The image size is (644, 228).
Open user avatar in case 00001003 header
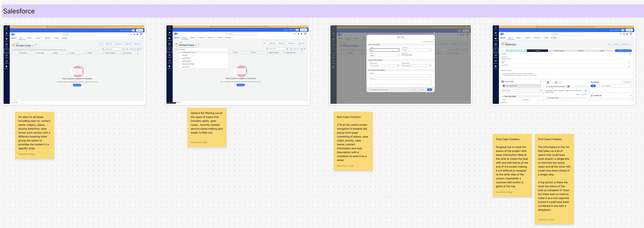tap(631, 34)
